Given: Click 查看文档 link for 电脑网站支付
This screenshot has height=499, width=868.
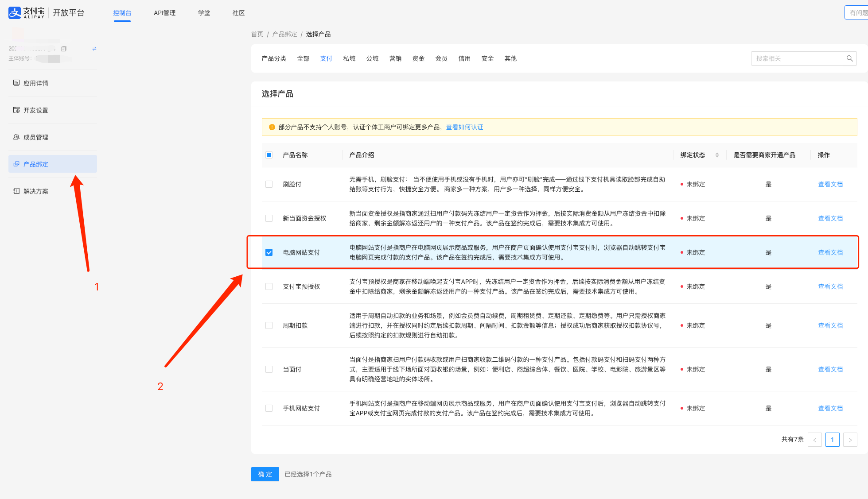Looking at the screenshot, I should pos(830,252).
